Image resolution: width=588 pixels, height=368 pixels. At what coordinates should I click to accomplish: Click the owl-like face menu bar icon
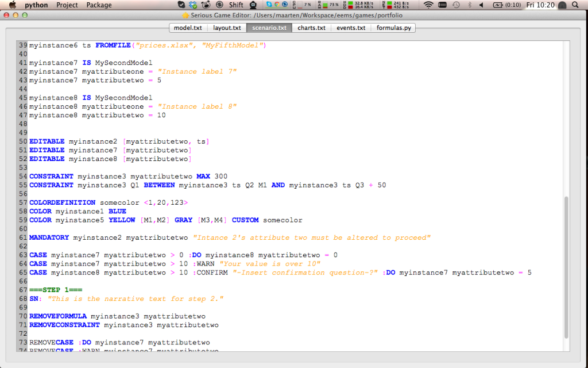(253, 5)
